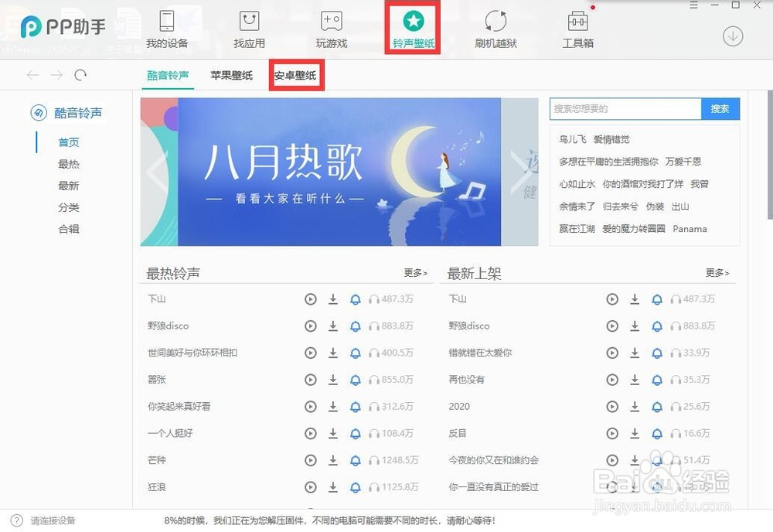This screenshot has width=773, height=532.
Task: Open the download manager arrow icon
Action: point(733,36)
